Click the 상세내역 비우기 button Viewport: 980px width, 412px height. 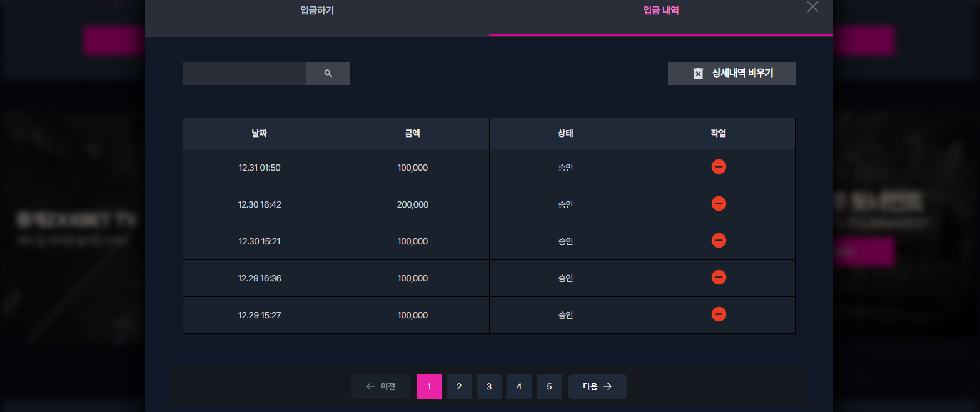(732, 73)
